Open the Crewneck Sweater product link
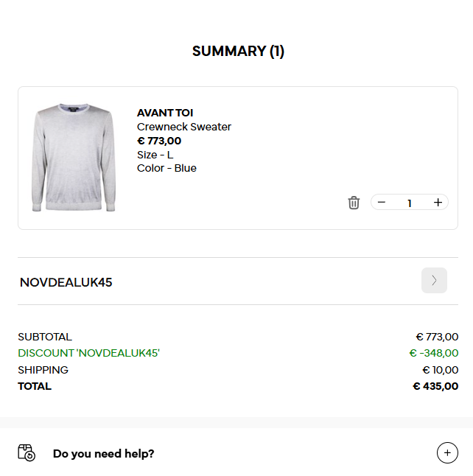Image resolution: width=473 pixels, height=476 pixels. pyautogui.click(x=184, y=127)
